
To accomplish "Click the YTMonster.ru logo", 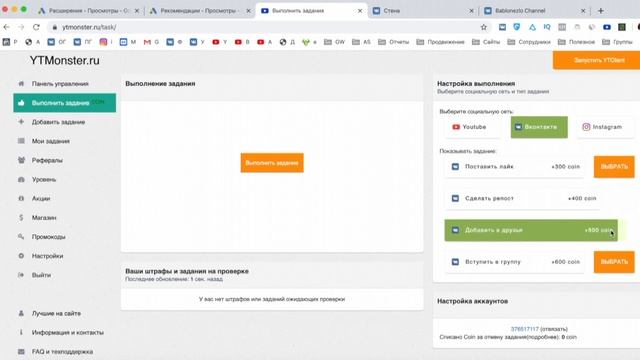I will [64, 60].
